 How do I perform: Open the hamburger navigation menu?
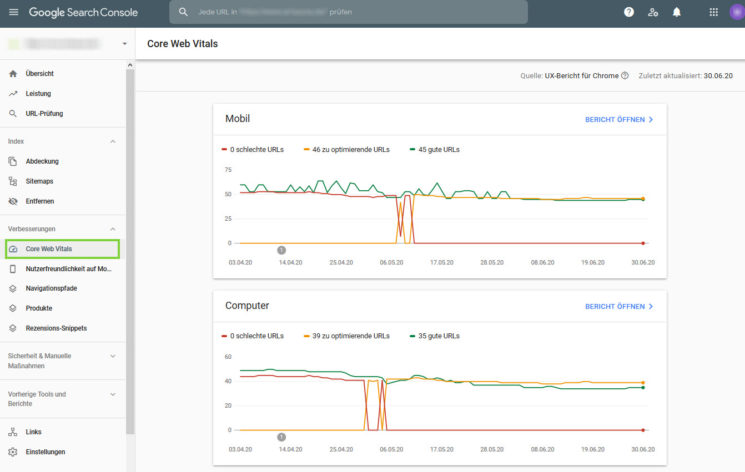[x=13, y=12]
